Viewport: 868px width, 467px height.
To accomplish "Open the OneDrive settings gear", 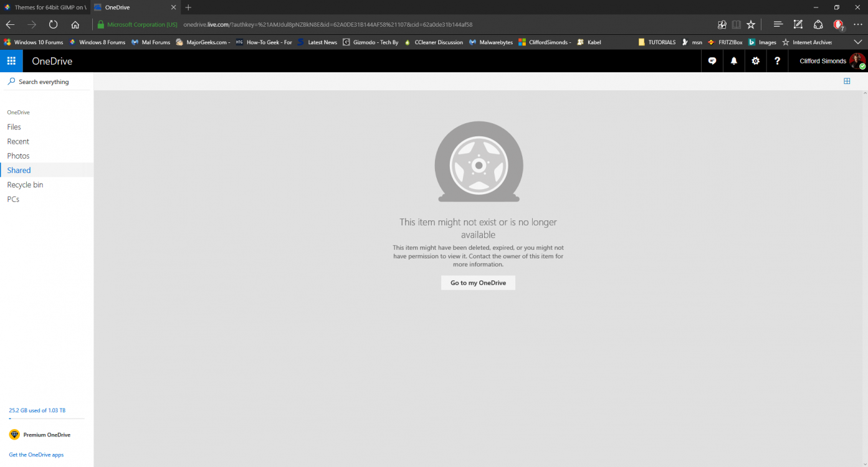I will tap(755, 61).
